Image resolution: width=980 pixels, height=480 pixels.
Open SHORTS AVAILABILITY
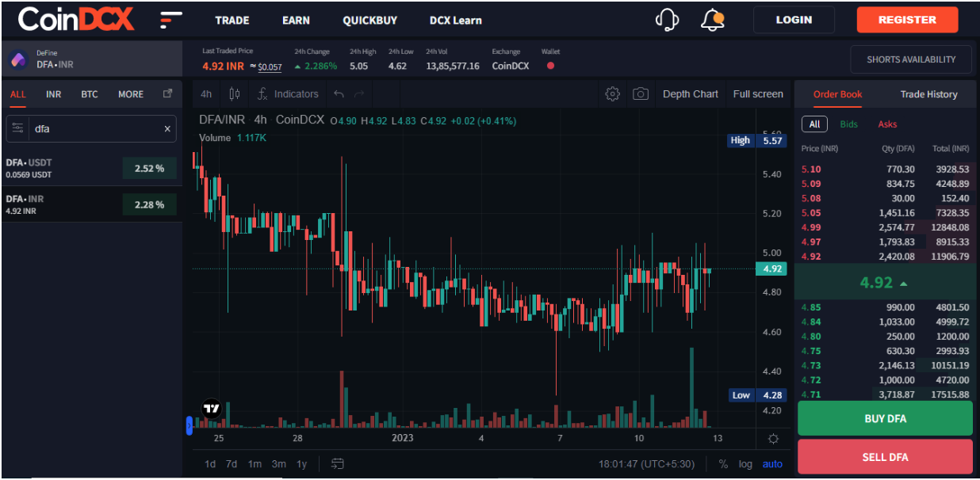(x=911, y=59)
